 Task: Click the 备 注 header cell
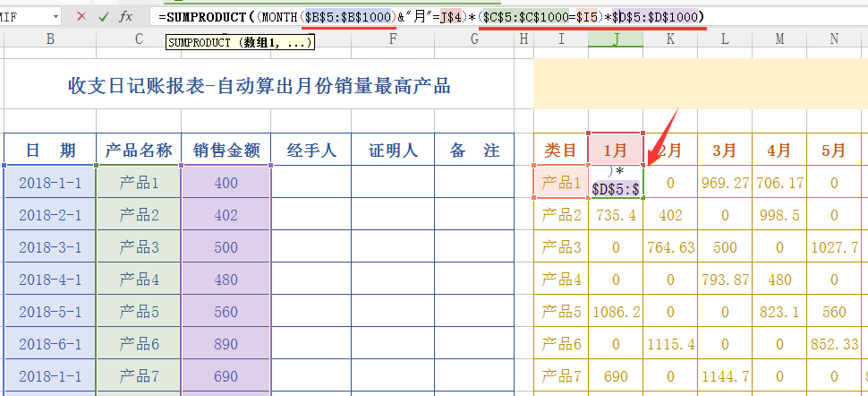pyautogui.click(x=474, y=150)
